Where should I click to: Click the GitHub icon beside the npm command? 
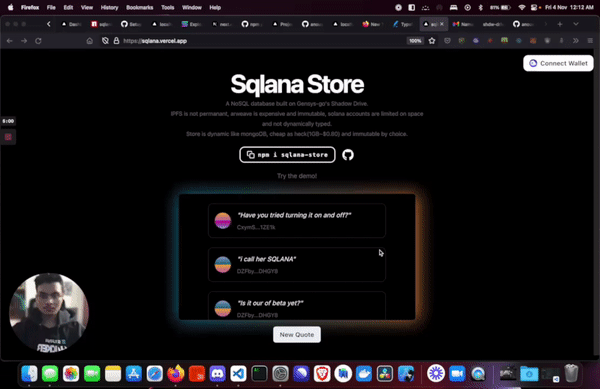348,155
